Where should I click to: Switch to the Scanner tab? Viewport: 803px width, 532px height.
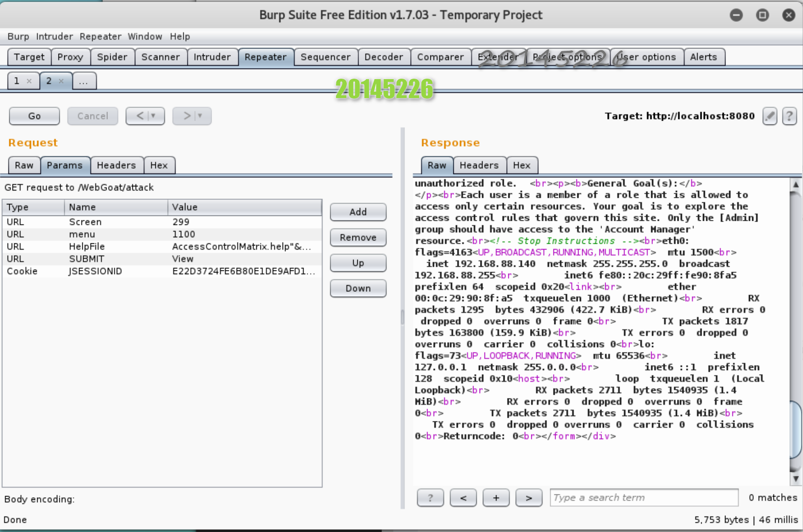[160, 57]
